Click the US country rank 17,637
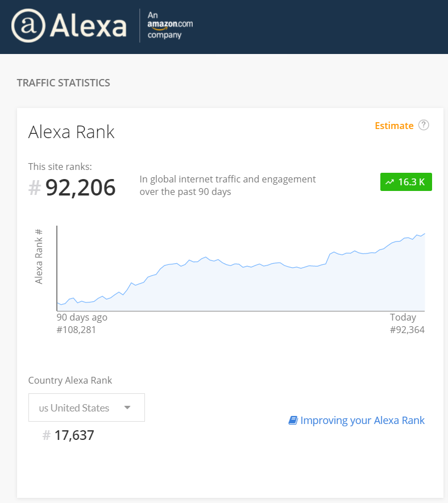This screenshot has width=448, height=503. (x=74, y=435)
